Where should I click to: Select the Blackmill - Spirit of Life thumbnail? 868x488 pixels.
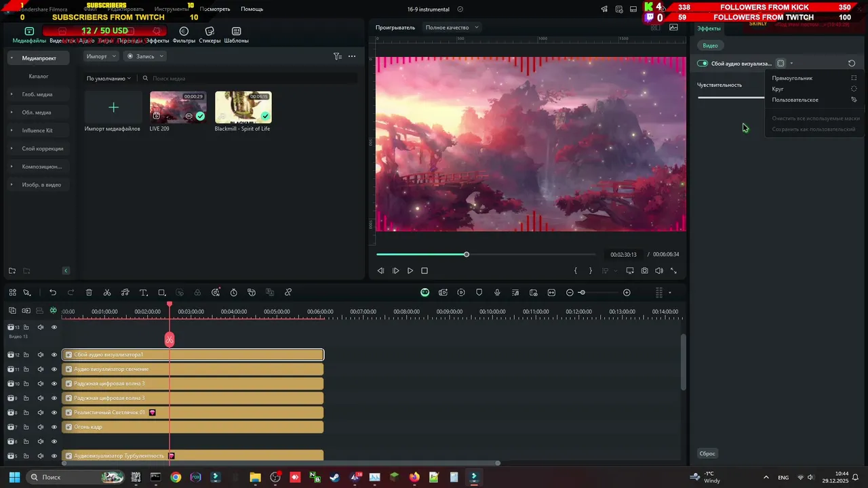pos(243,107)
